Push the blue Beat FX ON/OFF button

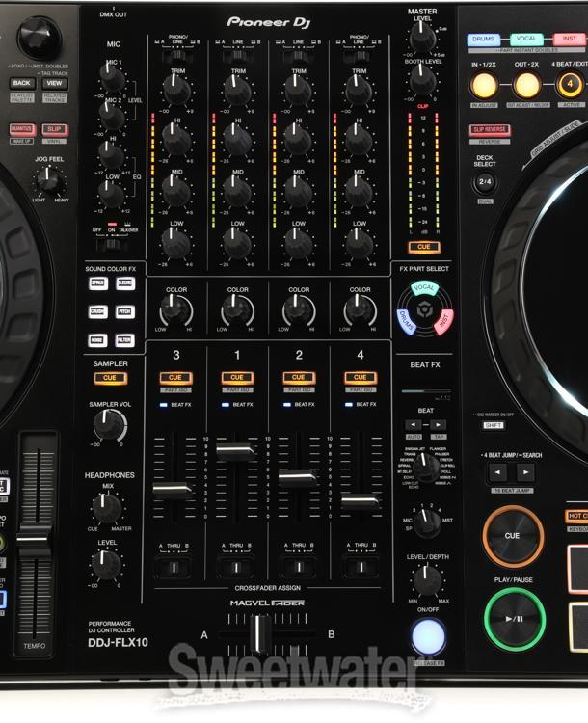click(x=428, y=637)
